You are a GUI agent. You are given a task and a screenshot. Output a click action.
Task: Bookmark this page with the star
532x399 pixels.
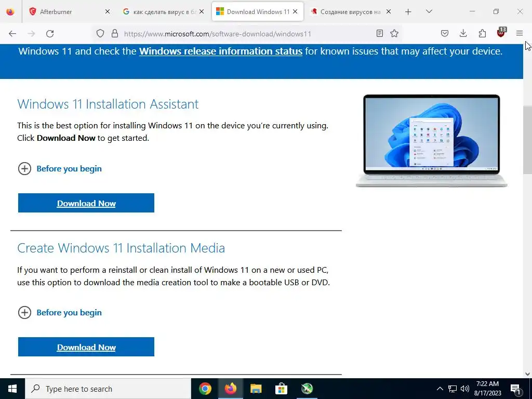coord(394,33)
